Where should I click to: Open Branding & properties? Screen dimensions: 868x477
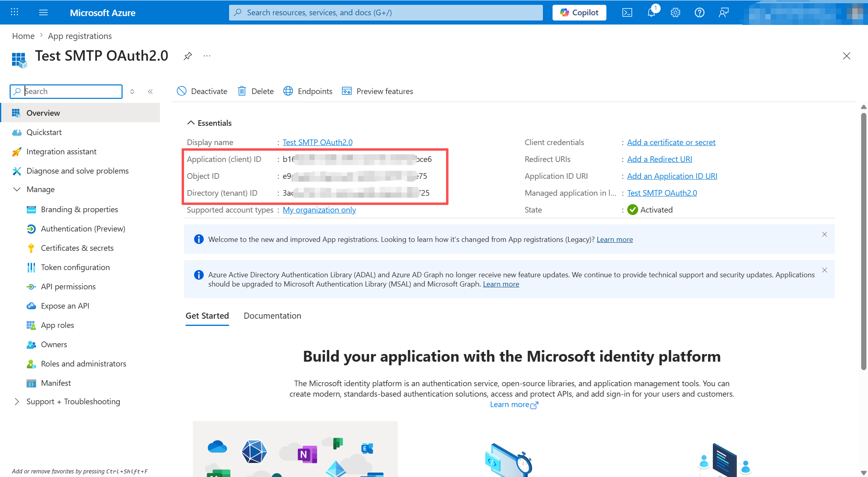[80, 209]
